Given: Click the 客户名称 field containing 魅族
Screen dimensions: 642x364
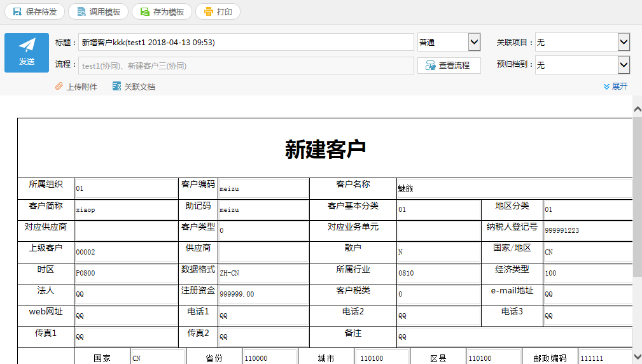Looking at the screenshot, I should [x=513, y=188].
